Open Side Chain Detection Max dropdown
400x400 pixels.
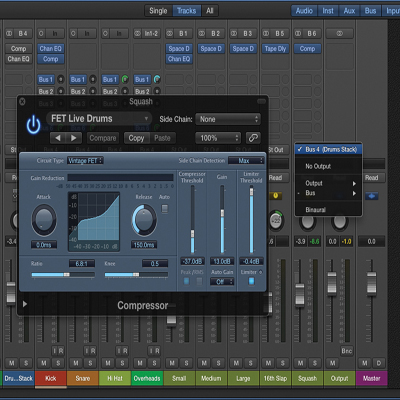(246, 161)
